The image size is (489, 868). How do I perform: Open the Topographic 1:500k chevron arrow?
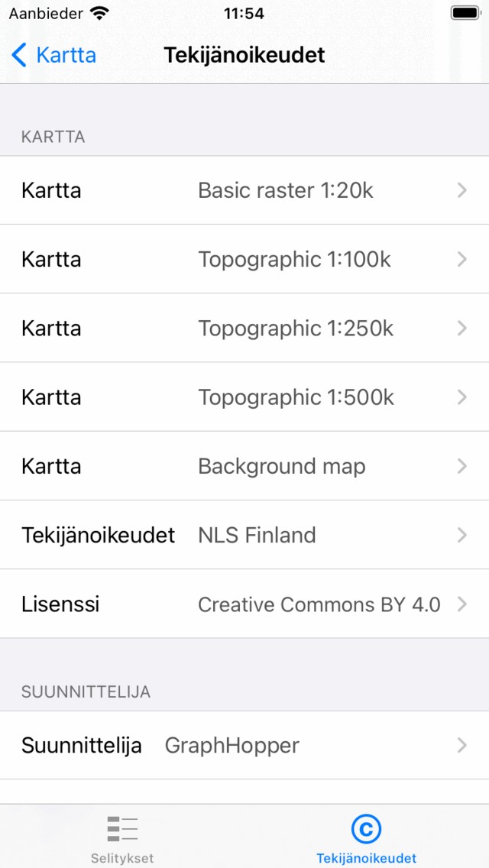[461, 397]
